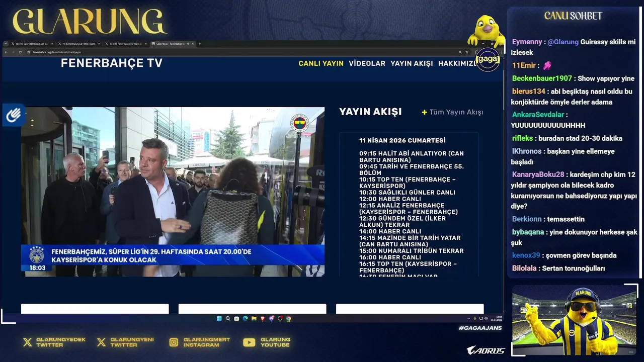Click the FENERBAHÇE TV site title
Image resolution: width=644 pixels, height=362 pixels.
pos(112,63)
